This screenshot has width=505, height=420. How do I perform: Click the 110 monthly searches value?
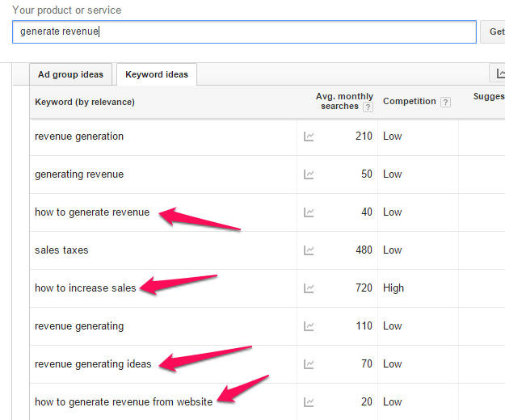(364, 326)
